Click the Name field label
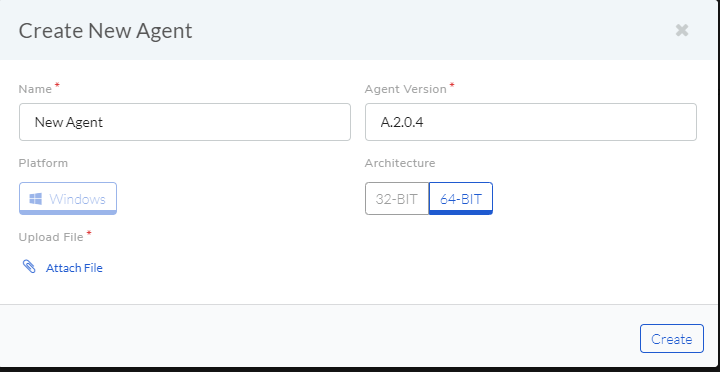720x372 pixels. tap(35, 89)
